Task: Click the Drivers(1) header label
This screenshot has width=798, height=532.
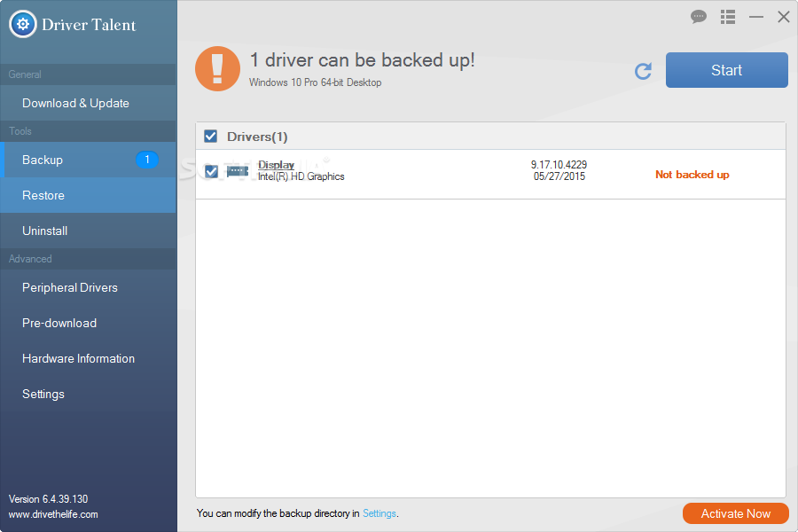Action: [x=257, y=137]
